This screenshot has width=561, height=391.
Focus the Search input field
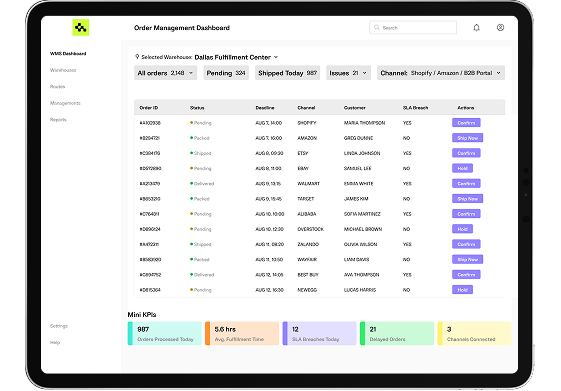pyautogui.click(x=413, y=28)
